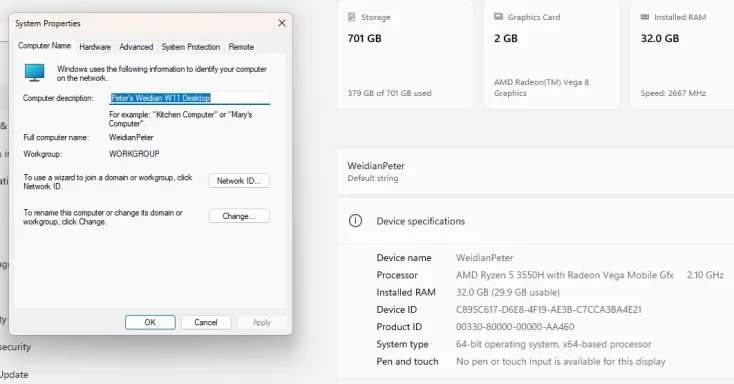Open the Advanced tab
This screenshot has width=734, height=384.
(136, 47)
